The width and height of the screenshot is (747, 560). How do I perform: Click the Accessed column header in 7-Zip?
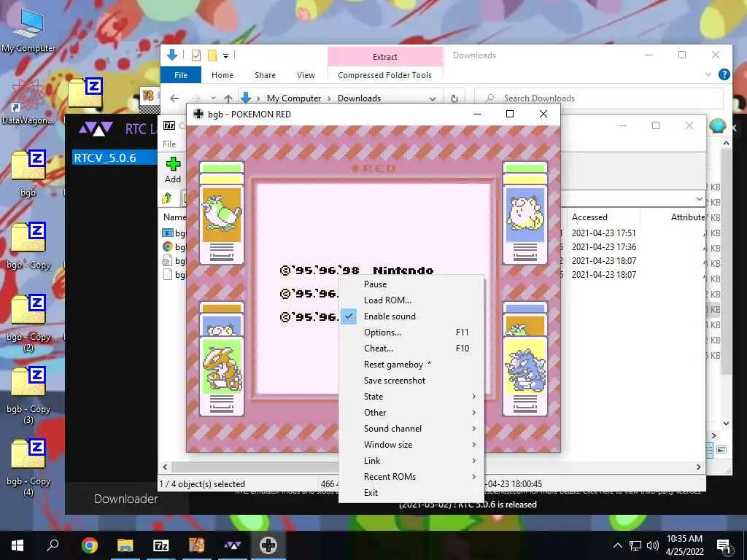pos(589,217)
